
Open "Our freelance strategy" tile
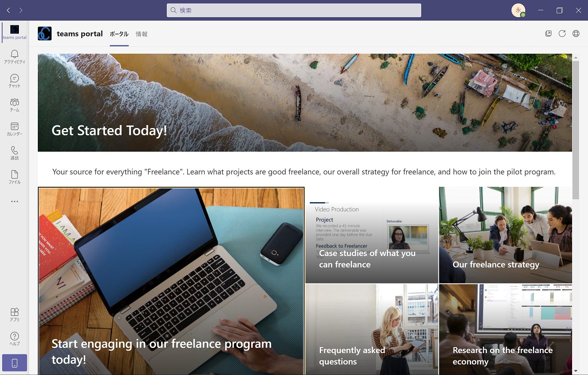click(x=505, y=235)
